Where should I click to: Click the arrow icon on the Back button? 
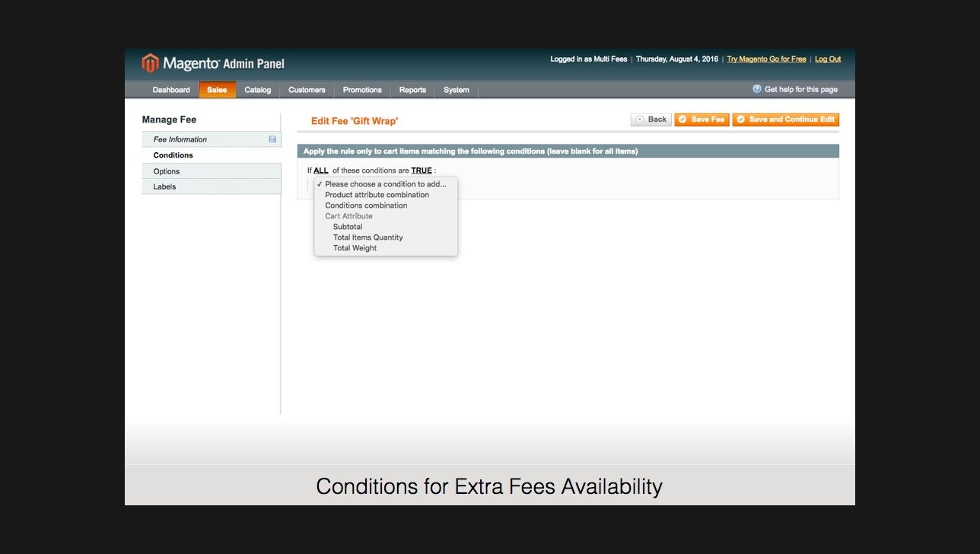(639, 119)
